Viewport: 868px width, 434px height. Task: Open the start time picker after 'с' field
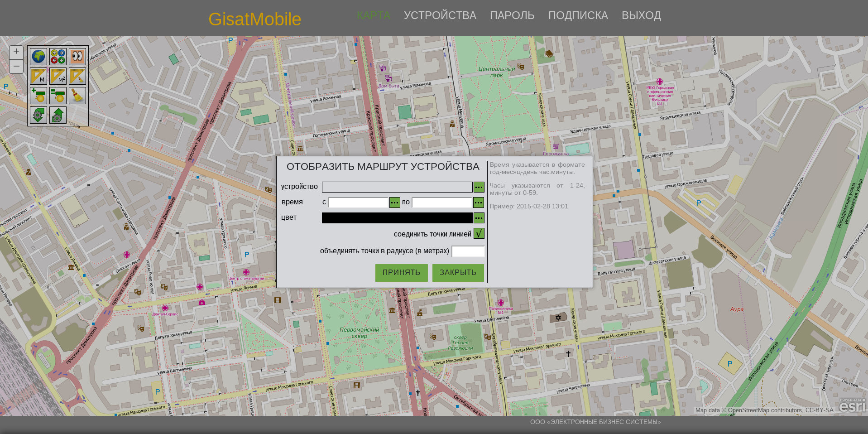(x=394, y=203)
